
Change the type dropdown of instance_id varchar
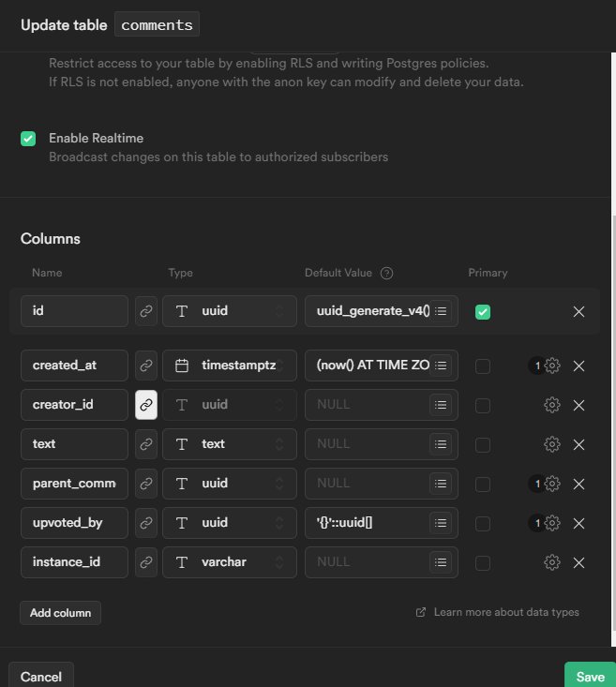pos(230,562)
